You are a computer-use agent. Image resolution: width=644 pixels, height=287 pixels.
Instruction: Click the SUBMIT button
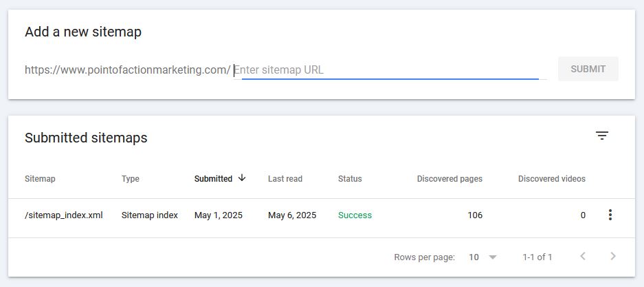588,69
